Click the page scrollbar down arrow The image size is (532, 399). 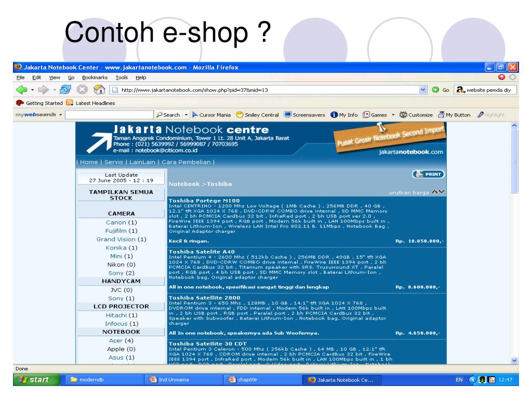coord(514,361)
